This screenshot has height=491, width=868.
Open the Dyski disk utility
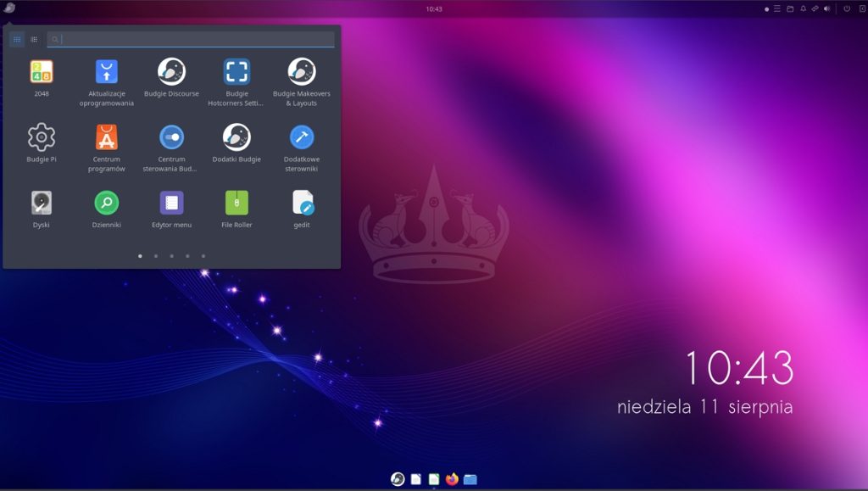click(40, 204)
